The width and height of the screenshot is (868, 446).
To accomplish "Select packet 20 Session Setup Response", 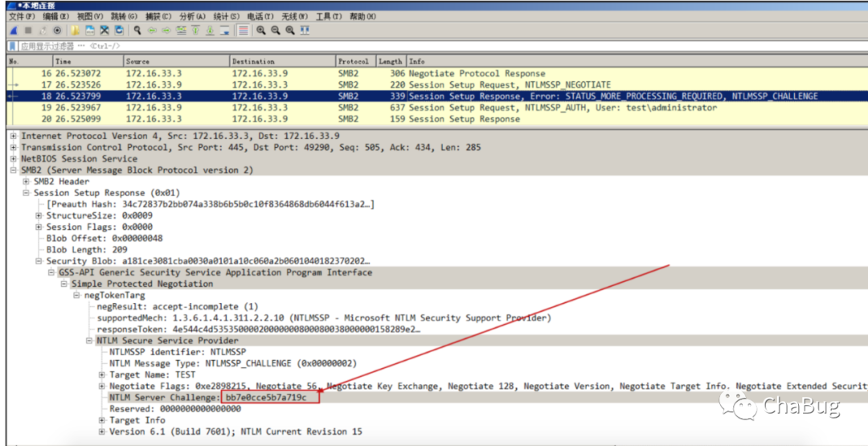I will 437,119.
